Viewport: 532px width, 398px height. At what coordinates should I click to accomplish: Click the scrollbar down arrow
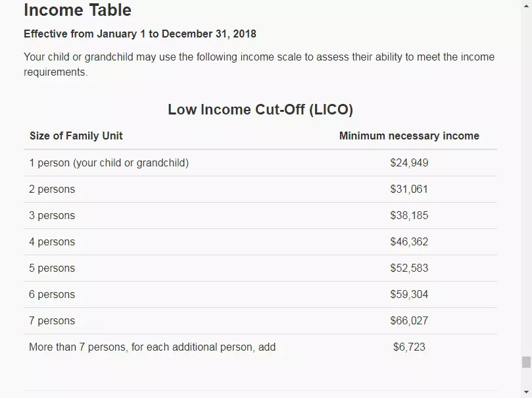[x=526, y=393]
